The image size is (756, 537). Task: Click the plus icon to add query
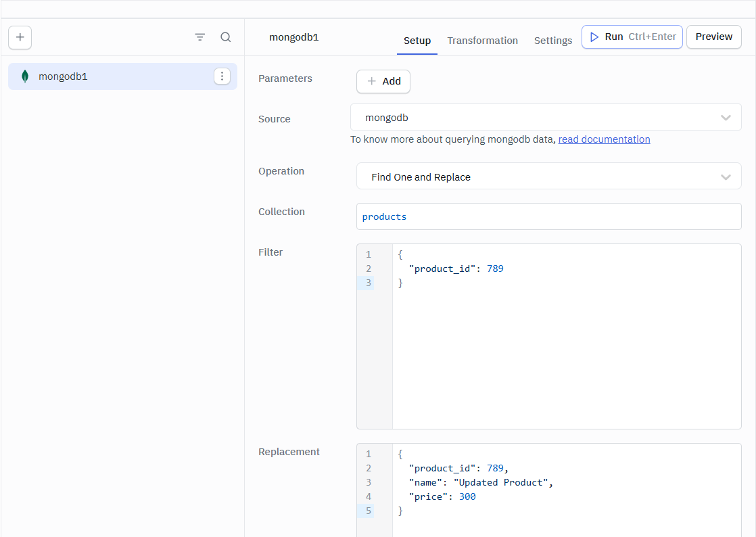pos(20,37)
